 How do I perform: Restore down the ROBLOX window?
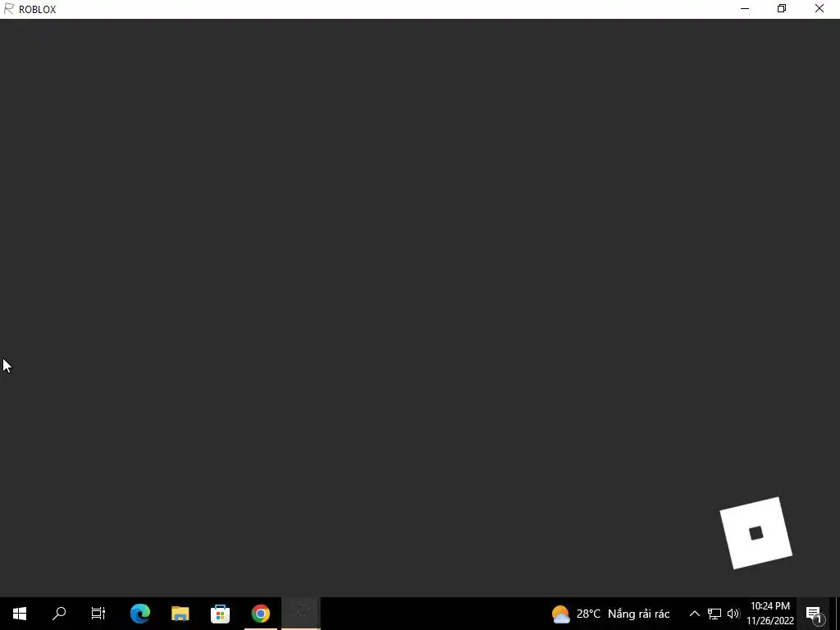pyautogui.click(x=782, y=8)
